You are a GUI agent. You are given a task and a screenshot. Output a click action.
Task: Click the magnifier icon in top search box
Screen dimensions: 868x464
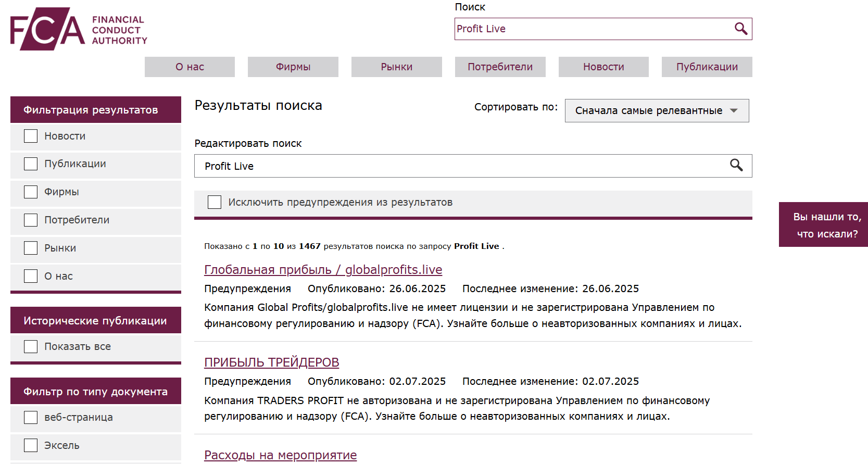pos(740,29)
